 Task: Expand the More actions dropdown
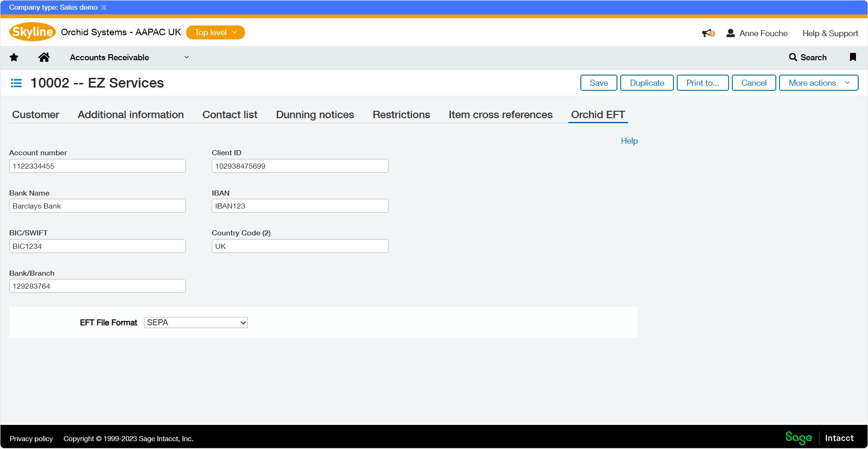click(818, 83)
